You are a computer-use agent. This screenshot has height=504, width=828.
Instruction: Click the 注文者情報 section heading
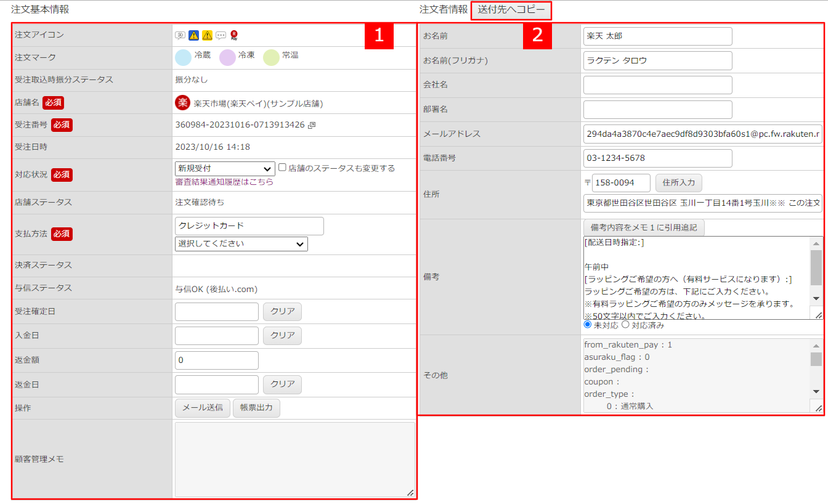click(444, 10)
